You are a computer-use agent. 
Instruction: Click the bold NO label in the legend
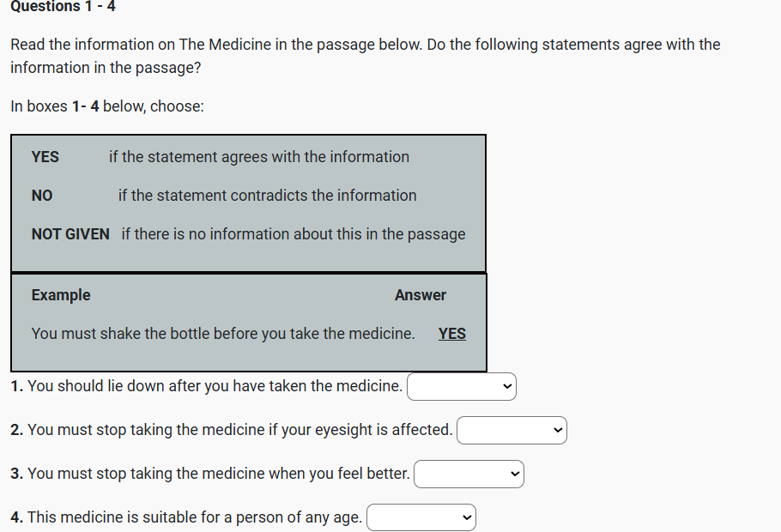click(x=42, y=196)
